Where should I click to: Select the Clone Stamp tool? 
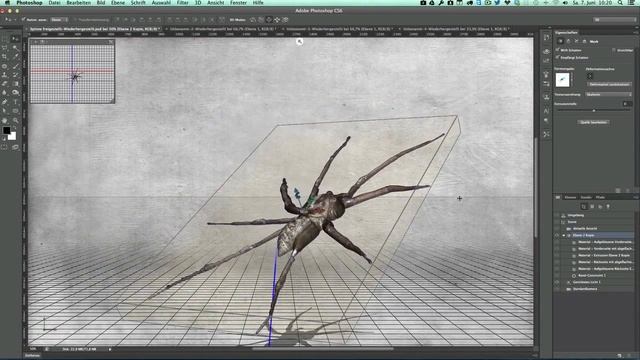pos(4,75)
